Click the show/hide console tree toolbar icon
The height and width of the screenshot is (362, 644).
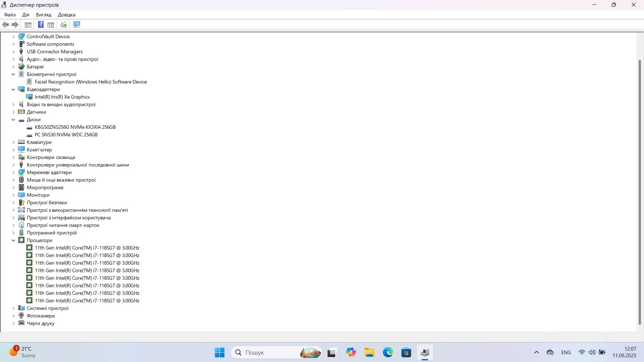(x=28, y=24)
